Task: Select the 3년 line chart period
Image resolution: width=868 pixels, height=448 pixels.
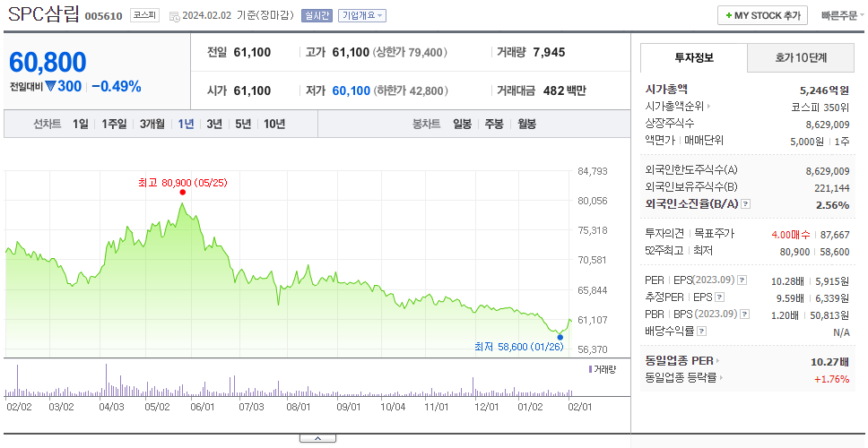Action: click(214, 124)
